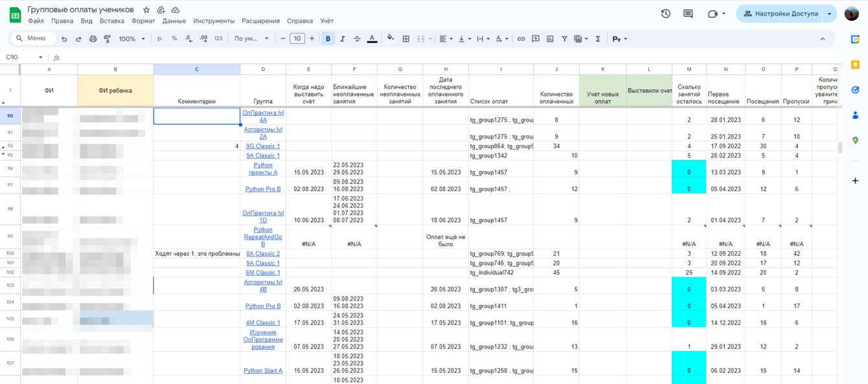Screen dimensions: 868x384
Task: Open the Данные menu
Action: pyautogui.click(x=174, y=21)
